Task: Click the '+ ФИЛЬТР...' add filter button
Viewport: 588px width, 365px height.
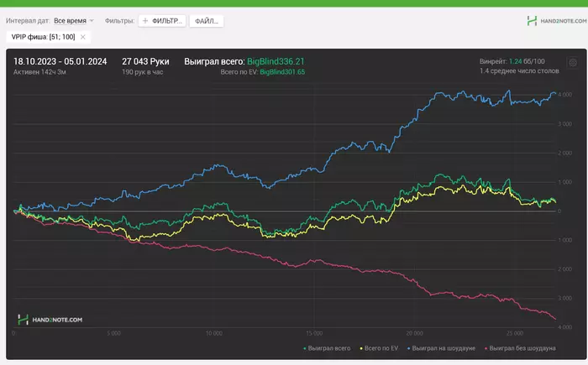Action: pos(162,21)
